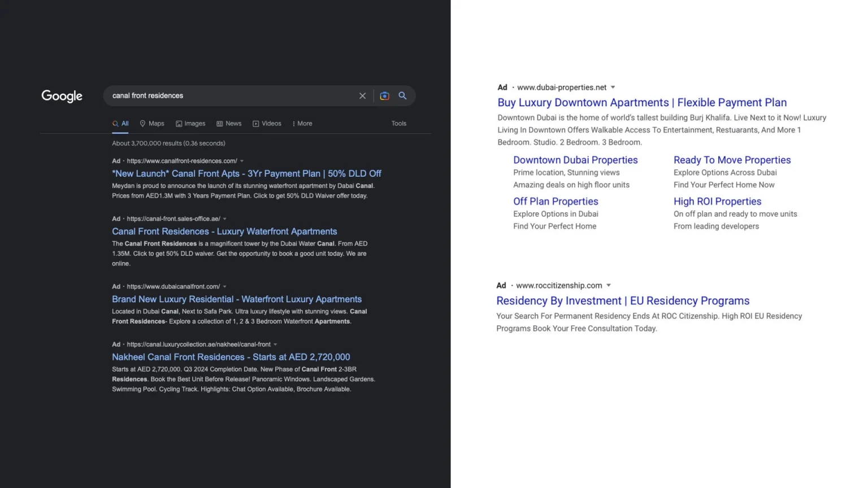
Task: Expand the More search options menu
Action: tap(302, 124)
